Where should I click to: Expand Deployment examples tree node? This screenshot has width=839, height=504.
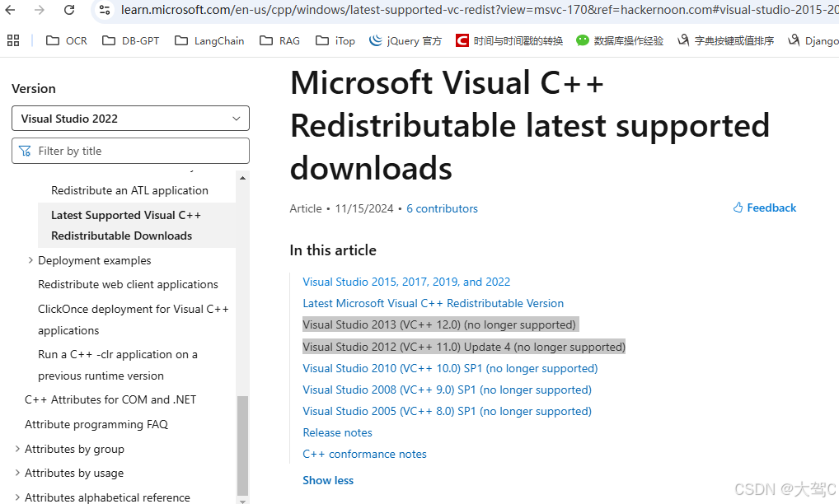point(30,259)
